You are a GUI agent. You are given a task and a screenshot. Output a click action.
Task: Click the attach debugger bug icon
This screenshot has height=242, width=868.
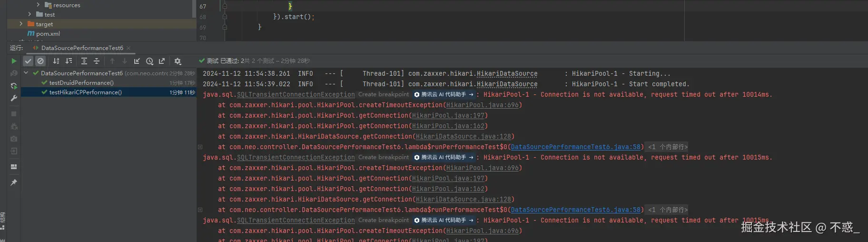click(14, 126)
